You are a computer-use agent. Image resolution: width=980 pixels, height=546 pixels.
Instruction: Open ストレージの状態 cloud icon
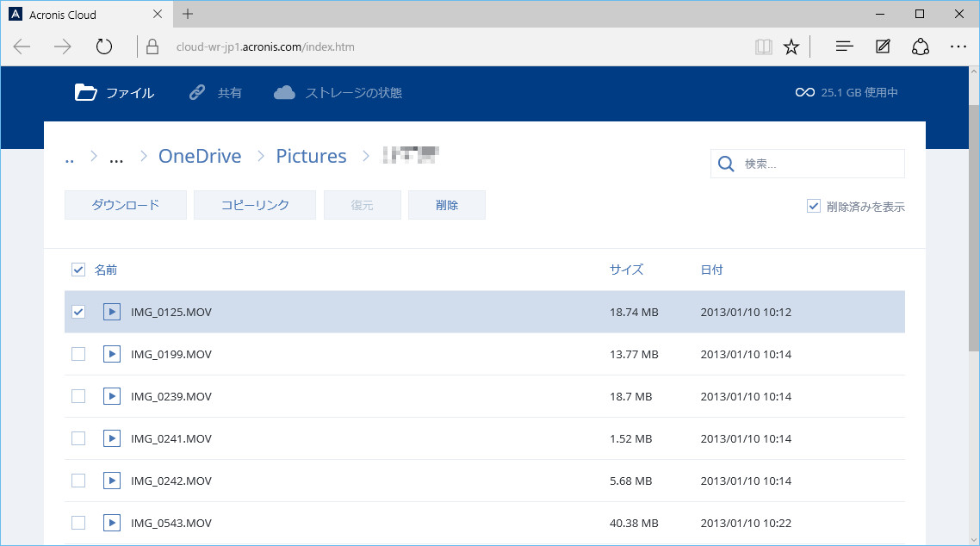click(284, 92)
